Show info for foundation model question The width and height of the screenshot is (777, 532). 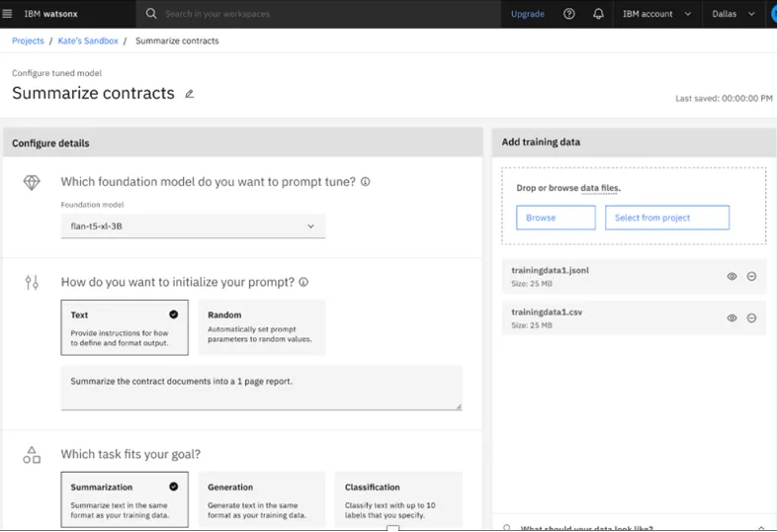(365, 182)
